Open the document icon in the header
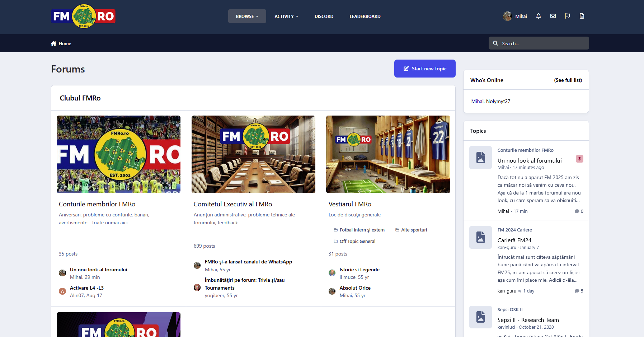The width and height of the screenshot is (644, 337). pos(582,16)
